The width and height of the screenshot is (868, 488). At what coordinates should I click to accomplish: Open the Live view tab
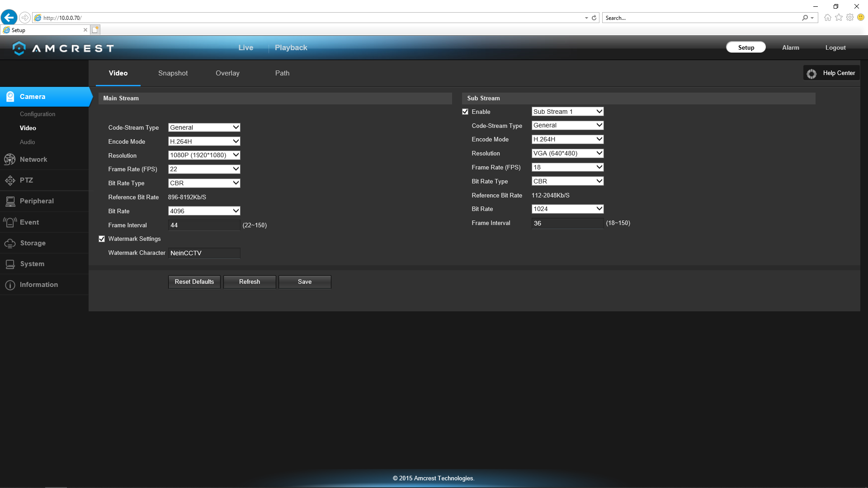point(246,47)
